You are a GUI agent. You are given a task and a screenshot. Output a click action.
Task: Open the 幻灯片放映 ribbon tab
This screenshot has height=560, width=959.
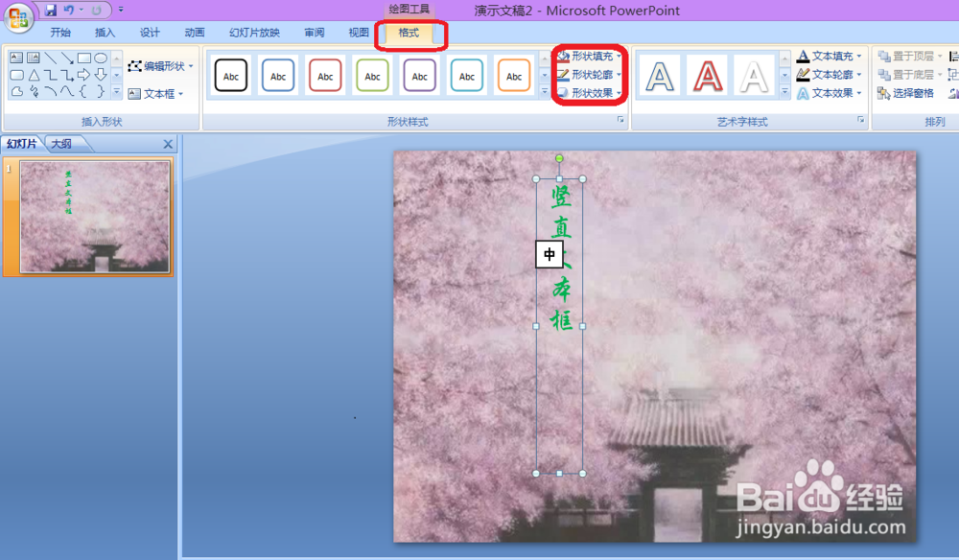coord(253,32)
